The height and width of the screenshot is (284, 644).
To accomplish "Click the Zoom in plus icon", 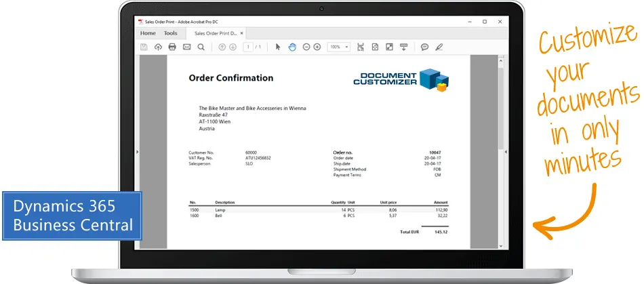I will click(x=317, y=47).
